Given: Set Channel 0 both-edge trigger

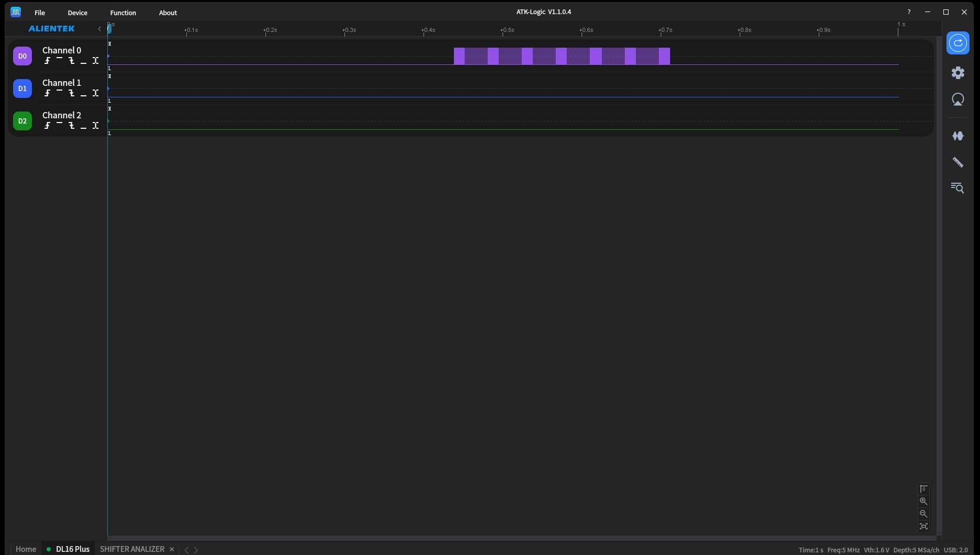Looking at the screenshot, I should [x=95, y=61].
